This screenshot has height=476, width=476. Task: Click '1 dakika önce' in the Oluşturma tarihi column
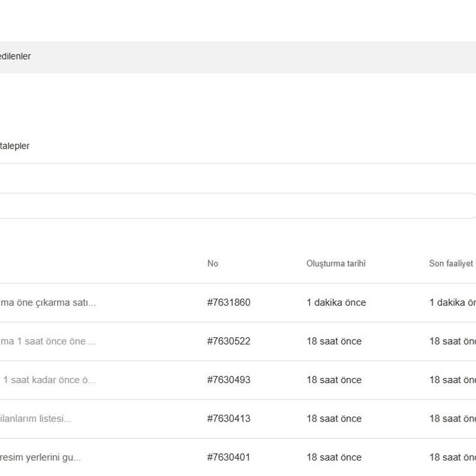point(336,302)
